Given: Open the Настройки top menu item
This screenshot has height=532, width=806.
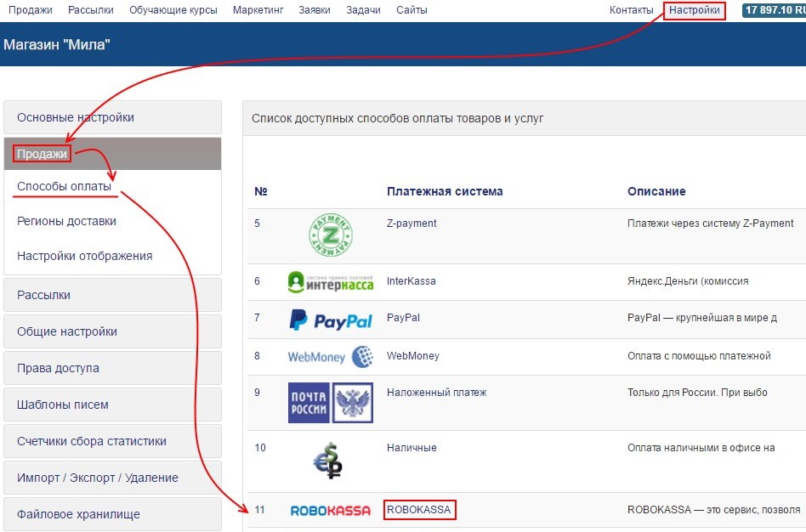Looking at the screenshot, I should 695,10.
